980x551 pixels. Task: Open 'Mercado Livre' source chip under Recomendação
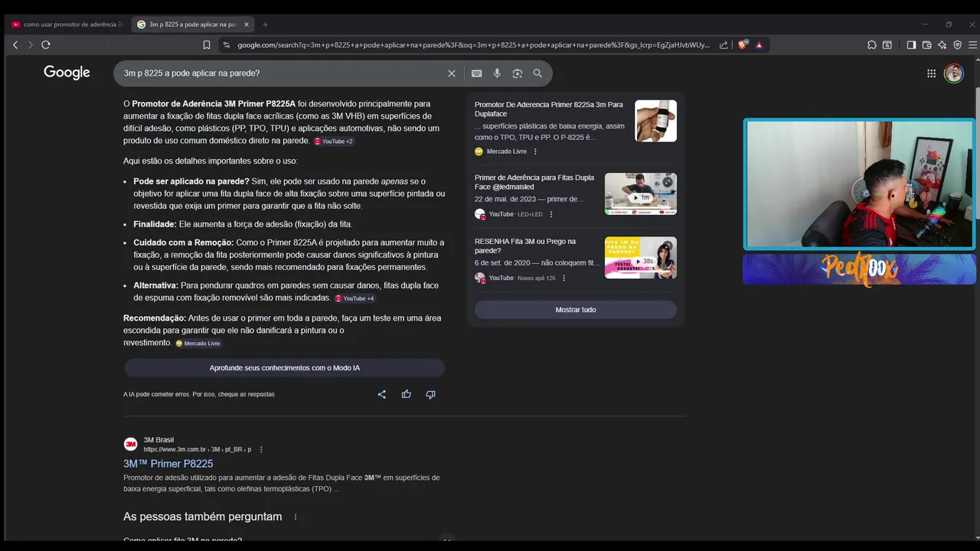click(x=198, y=344)
